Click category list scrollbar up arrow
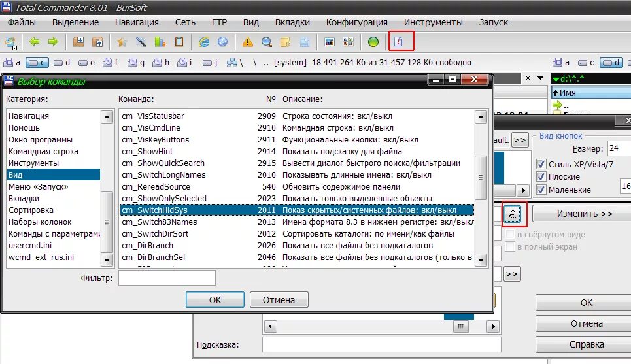The height and width of the screenshot is (364, 631). click(x=107, y=117)
